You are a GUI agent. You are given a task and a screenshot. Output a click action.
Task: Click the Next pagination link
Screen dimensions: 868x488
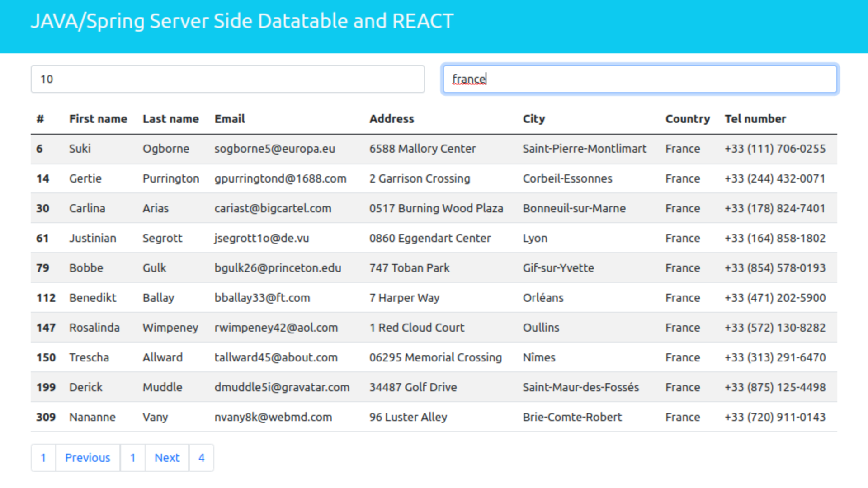[x=167, y=458]
